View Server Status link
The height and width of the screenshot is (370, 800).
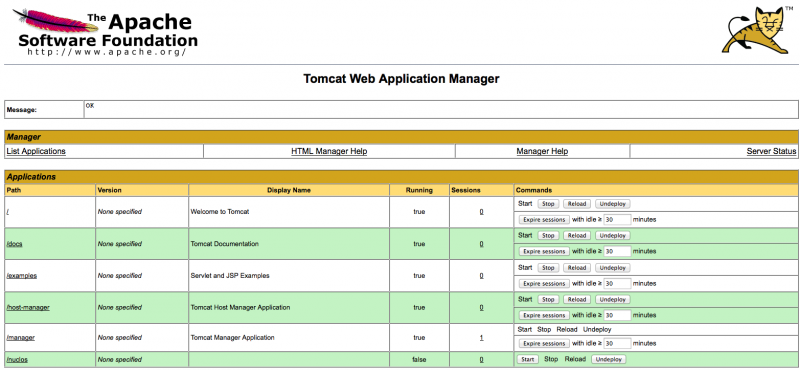pos(771,152)
